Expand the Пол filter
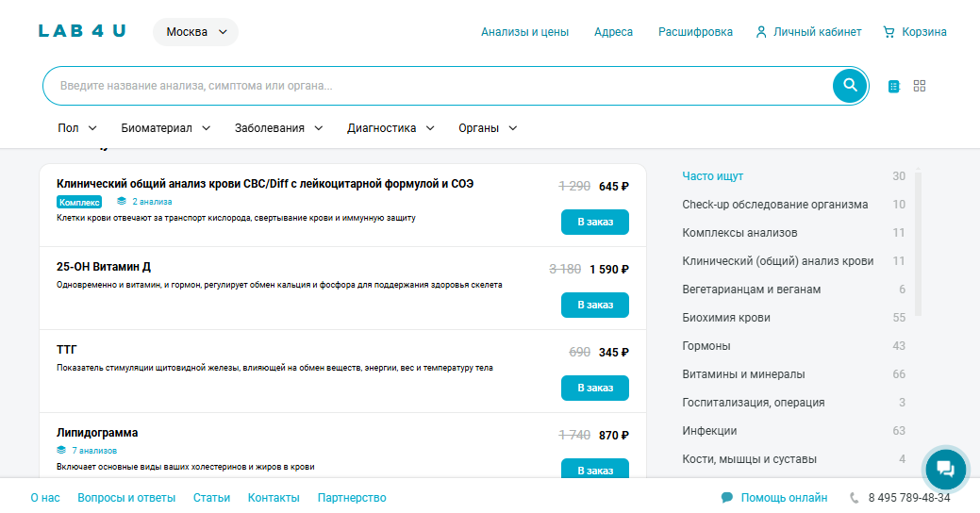The height and width of the screenshot is (513, 980). click(77, 128)
